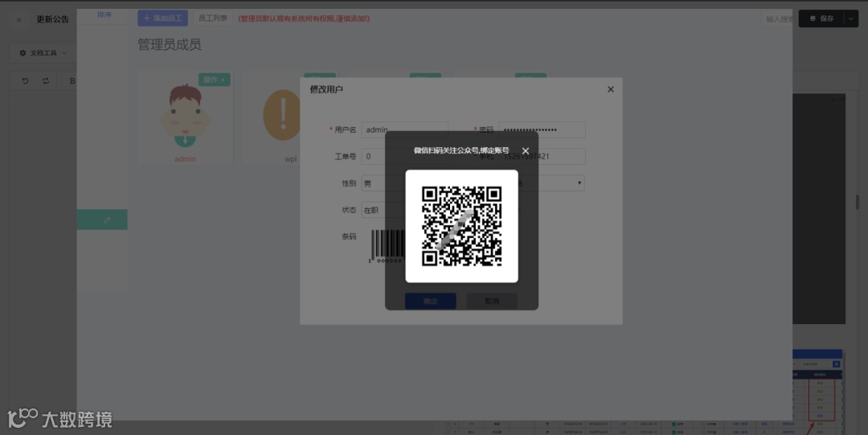868x435 pixels.
Task: Toggle bold formatting with B
Action: point(72,81)
